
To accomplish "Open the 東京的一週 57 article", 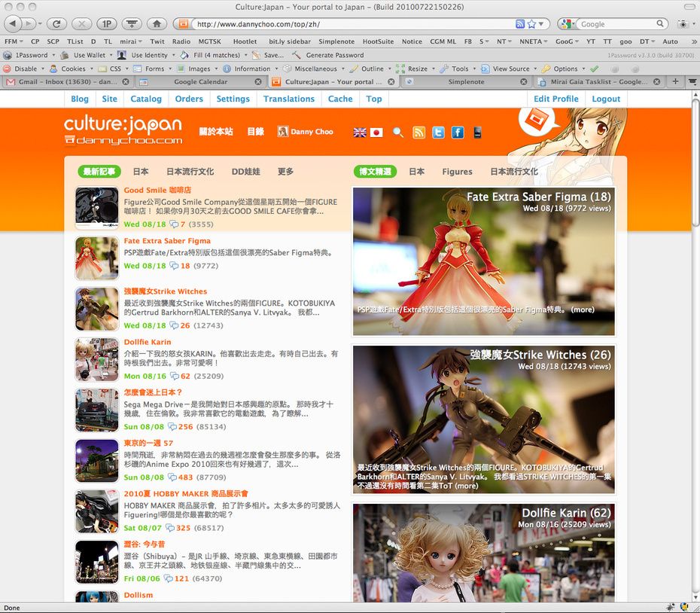I will point(148,444).
